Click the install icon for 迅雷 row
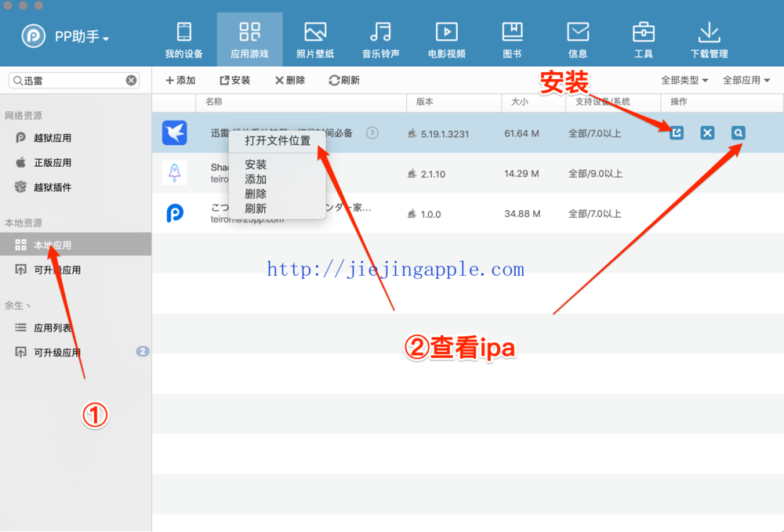This screenshot has height=532, width=784. pos(677,133)
